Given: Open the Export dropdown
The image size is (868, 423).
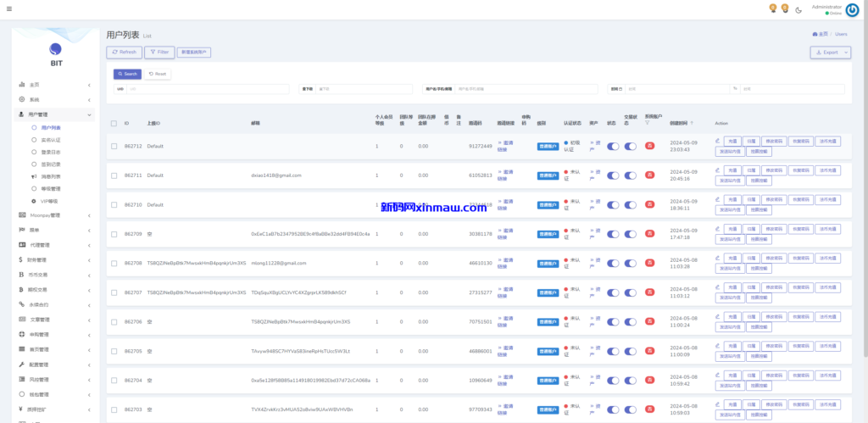Looking at the screenshot, I should click(830, 52).
